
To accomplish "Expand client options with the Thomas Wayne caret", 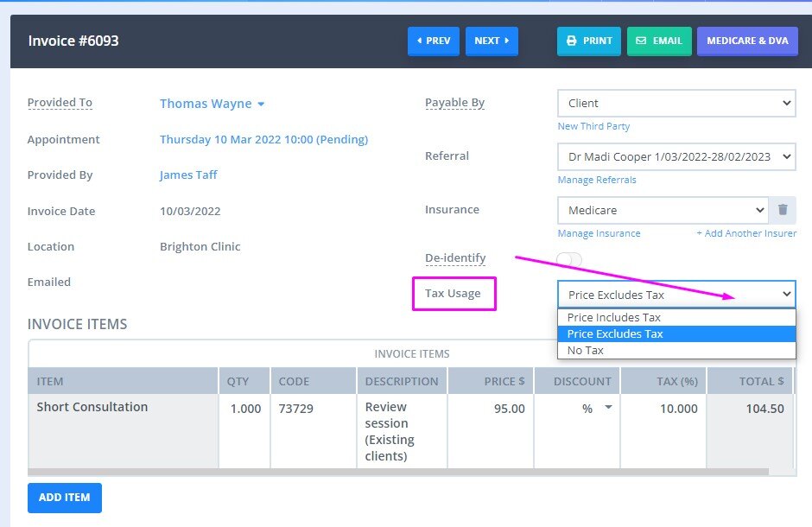I will coord(261,103).
